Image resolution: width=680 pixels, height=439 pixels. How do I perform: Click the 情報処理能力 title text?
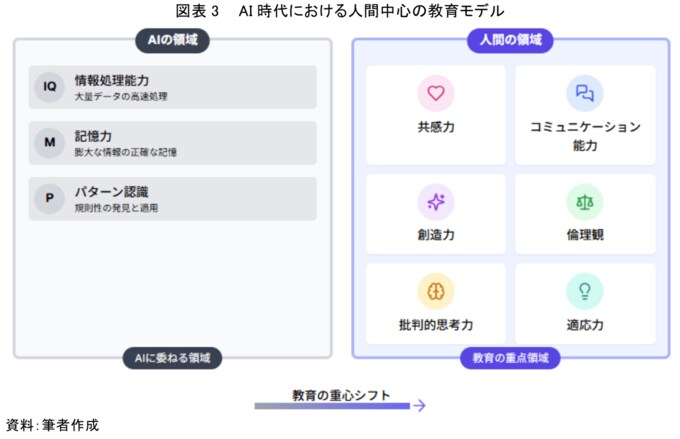click(x=112, y=80)
